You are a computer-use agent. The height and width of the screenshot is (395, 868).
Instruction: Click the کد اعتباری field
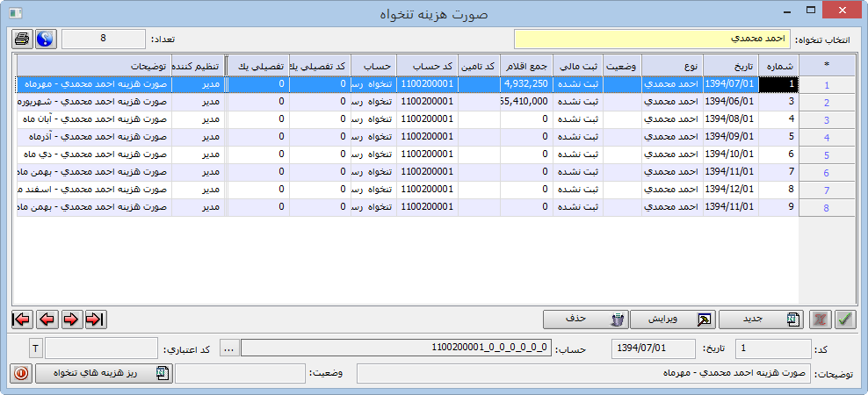pyautogui.click(x=101, y=348)
